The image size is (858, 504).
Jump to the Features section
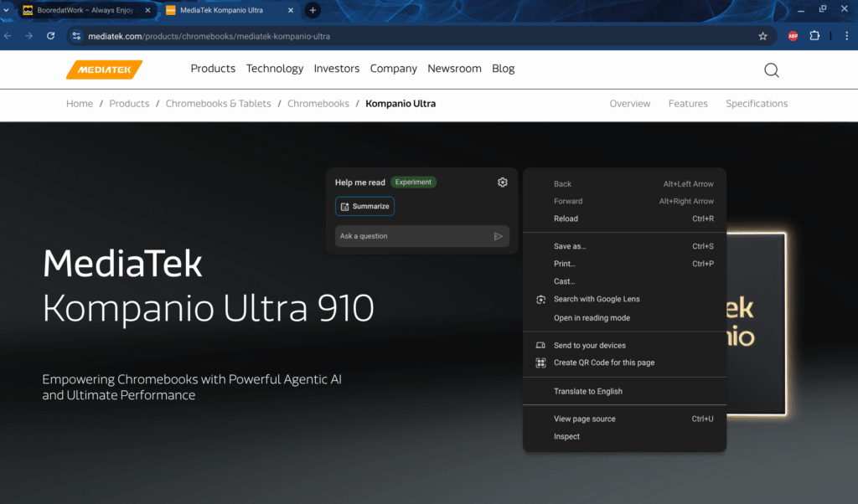point(688,103)
